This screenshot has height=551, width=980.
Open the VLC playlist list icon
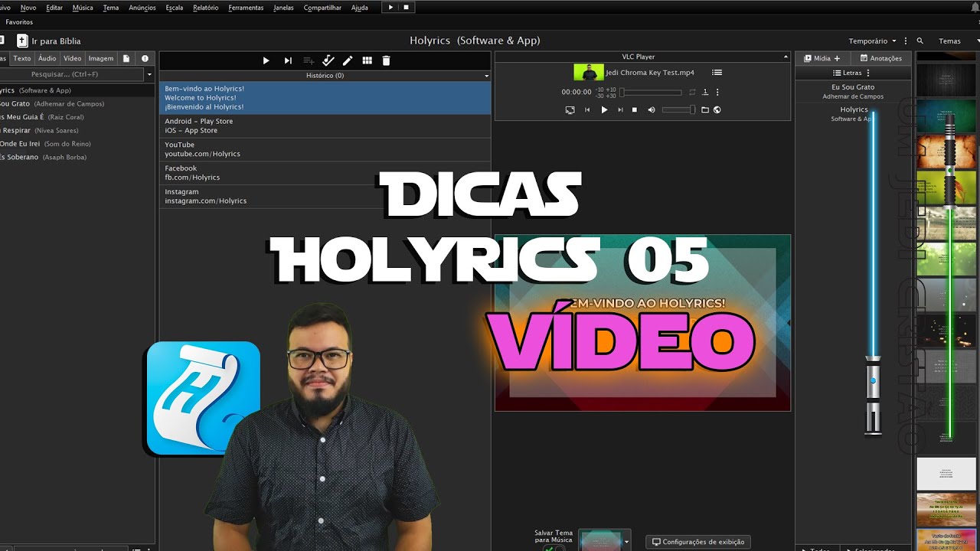pos(717,73)
